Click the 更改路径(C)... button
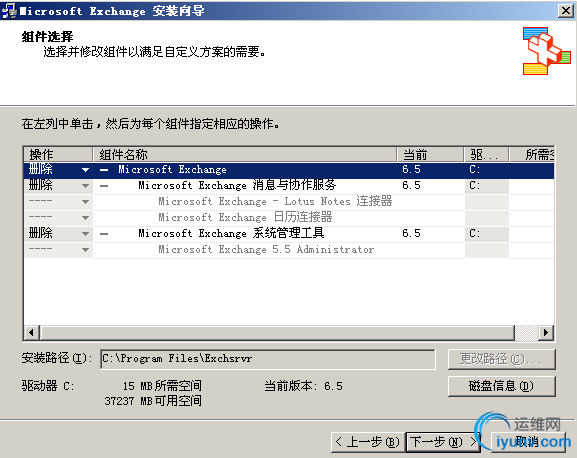 pyautogui.click(x=502, y=359)
